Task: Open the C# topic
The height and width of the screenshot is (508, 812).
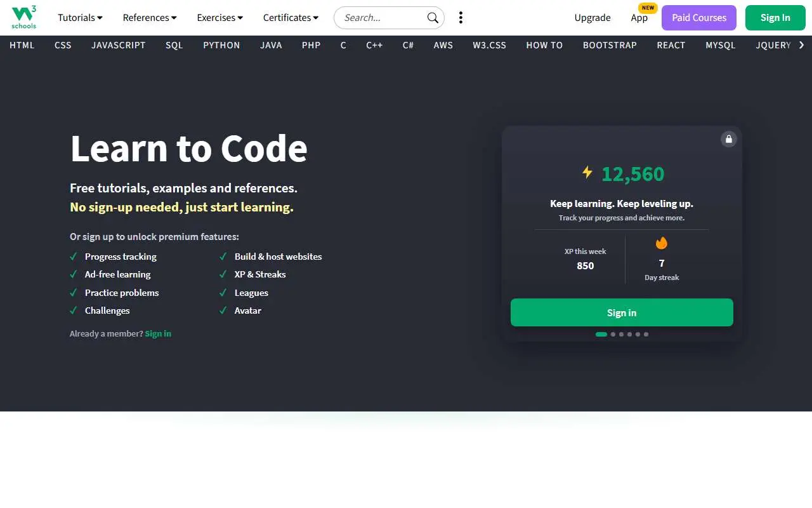Action: pos(408,45)
